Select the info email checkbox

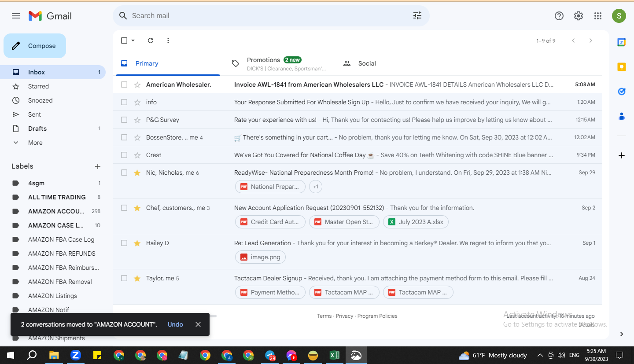pyautogui.click(x=124, y=102)
